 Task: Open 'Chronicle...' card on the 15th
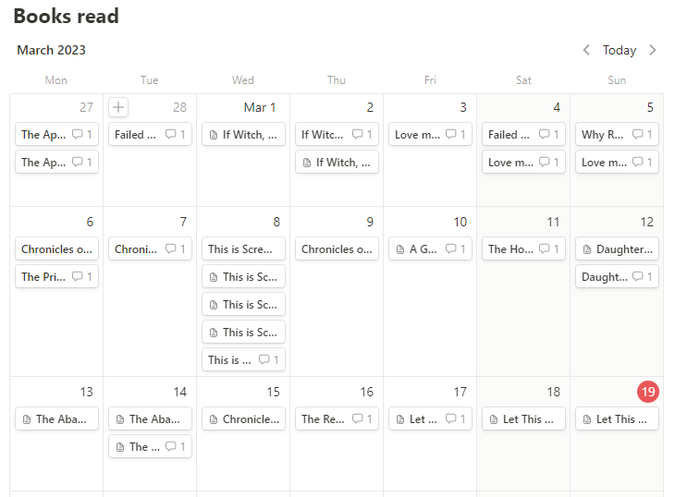click(243, 419)
